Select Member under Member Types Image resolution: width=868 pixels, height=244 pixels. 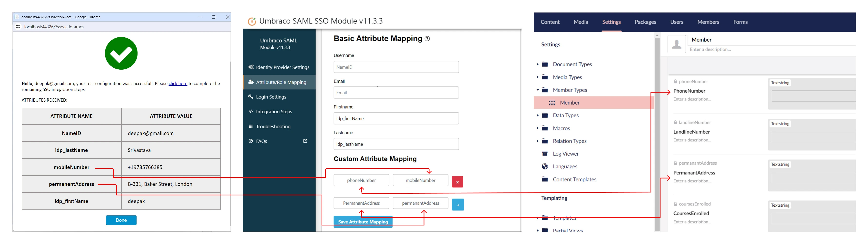[594, 103]
